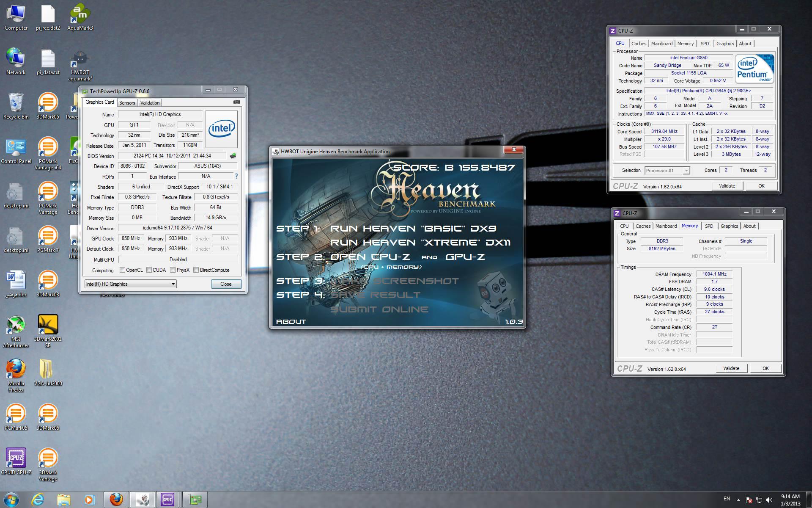Image resolution: width=812 pixels, height=508 pixels.
Task: Click Validate in top CPU-Z window
Action: (x=727, y=186)
